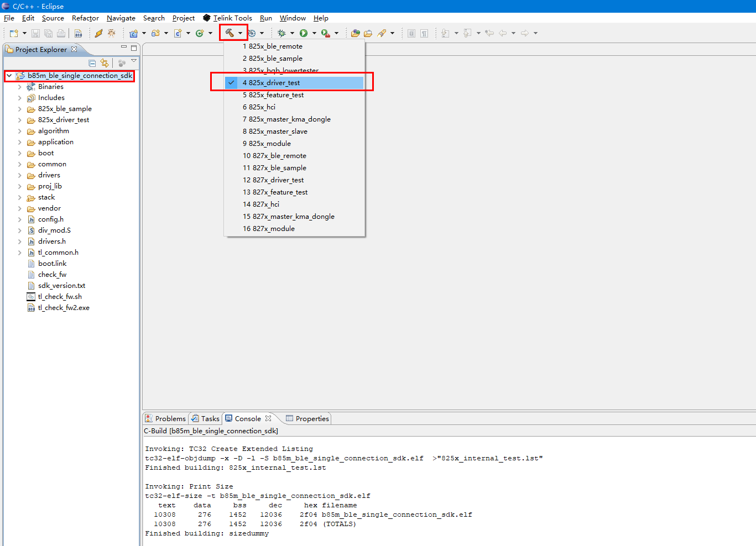Choose 12 827x_driver_test build configuration
The width and height of the screenshot is (756, 546).
click(294, 180)
